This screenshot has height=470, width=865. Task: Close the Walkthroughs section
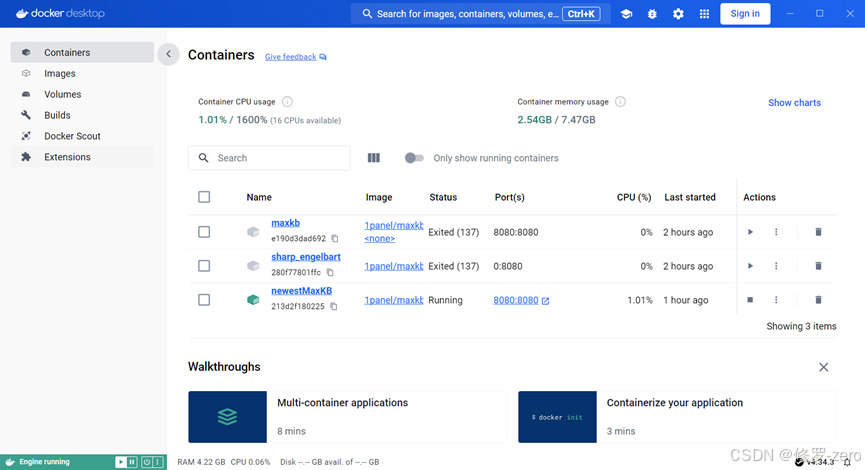click(x=824, y=367)
